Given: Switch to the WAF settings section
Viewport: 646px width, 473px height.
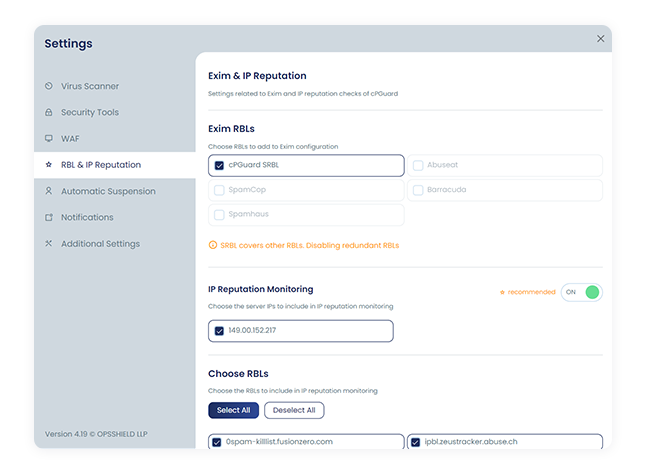Looking at the screenshot, I should tap(115, 138).
